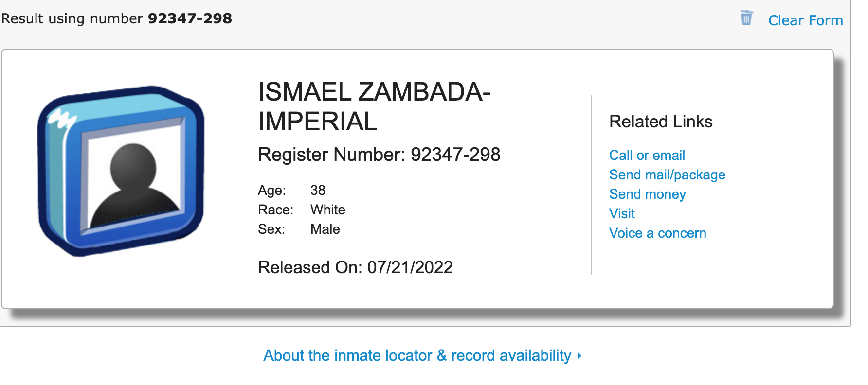The height and width of the screenshot is (385, 868).
Task: Click the bold result number at top
Action: click(x=190, y=18)
